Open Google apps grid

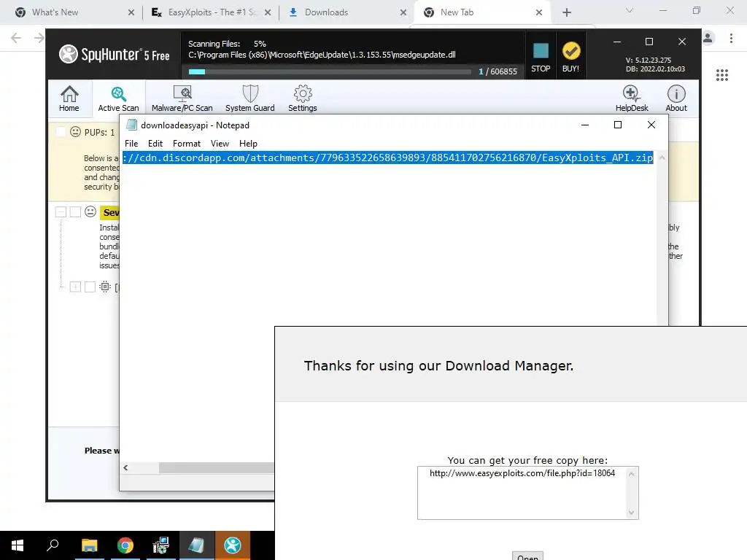pyautogui.click(x=722, y=75)
